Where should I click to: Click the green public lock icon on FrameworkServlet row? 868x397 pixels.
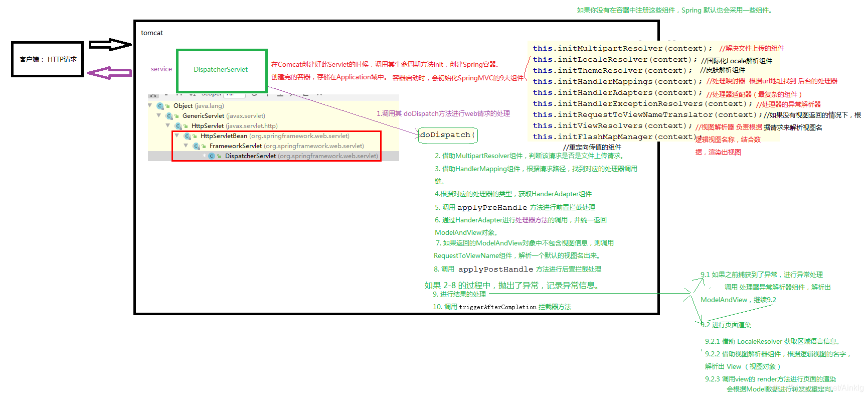[204, 146]
